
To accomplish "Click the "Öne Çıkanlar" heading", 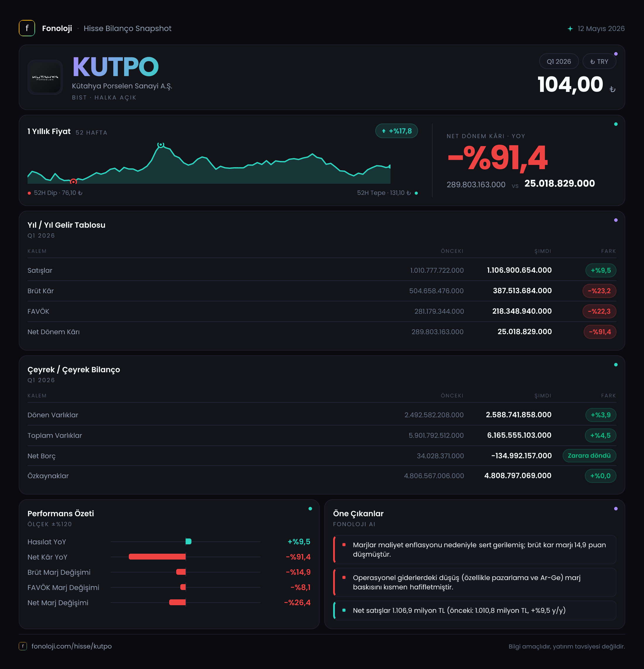I will tap(358, 514).
